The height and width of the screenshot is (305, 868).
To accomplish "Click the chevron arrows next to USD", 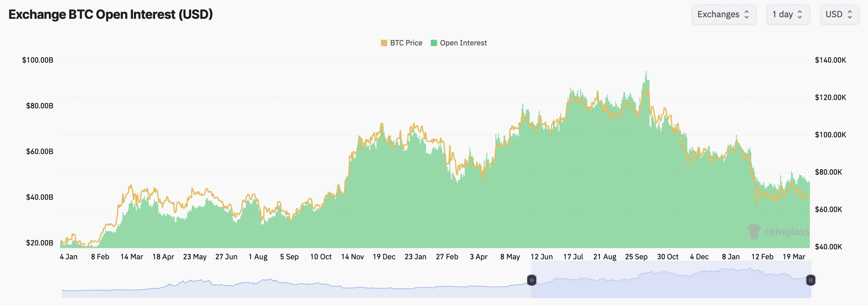I will coord(850,15).
